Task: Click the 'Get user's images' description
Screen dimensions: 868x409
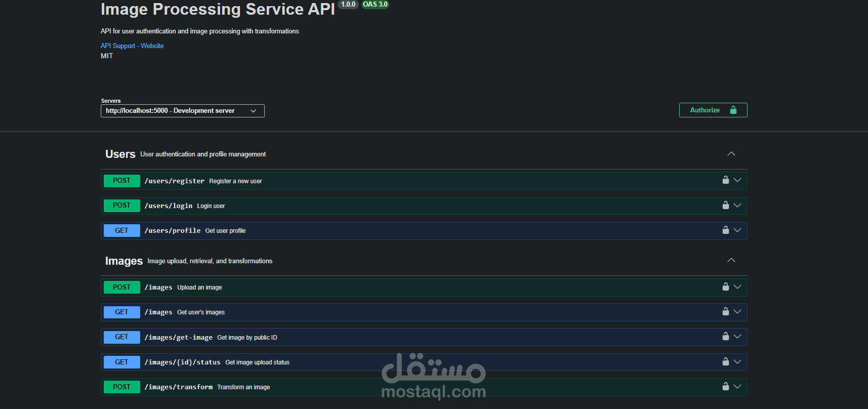Action: coord(201,312)
